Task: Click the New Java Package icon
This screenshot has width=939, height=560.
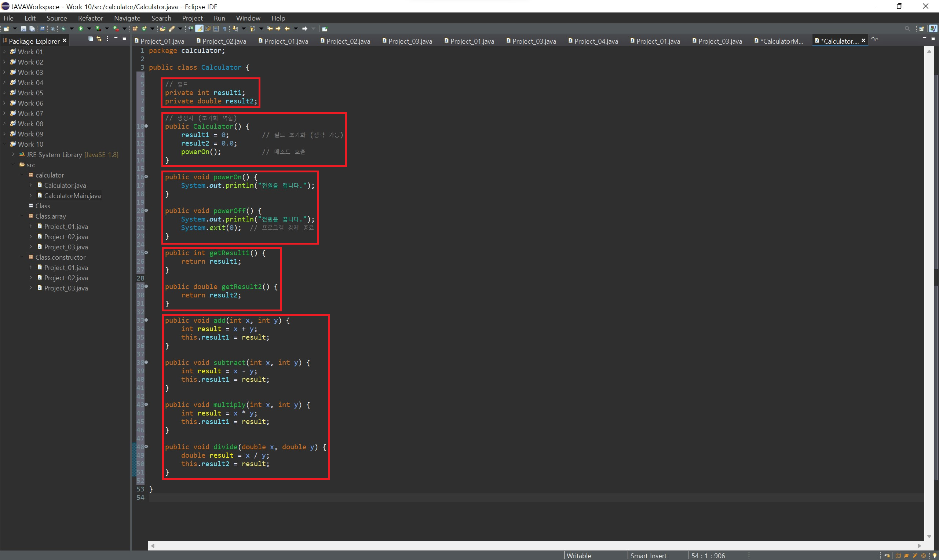Action: (x=135, y=29)
